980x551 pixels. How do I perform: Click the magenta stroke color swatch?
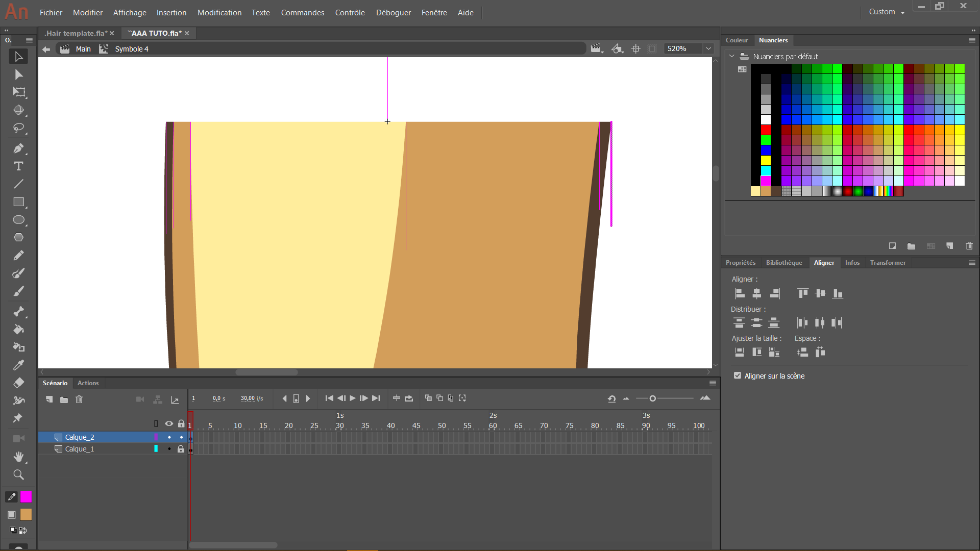point(26,496)
